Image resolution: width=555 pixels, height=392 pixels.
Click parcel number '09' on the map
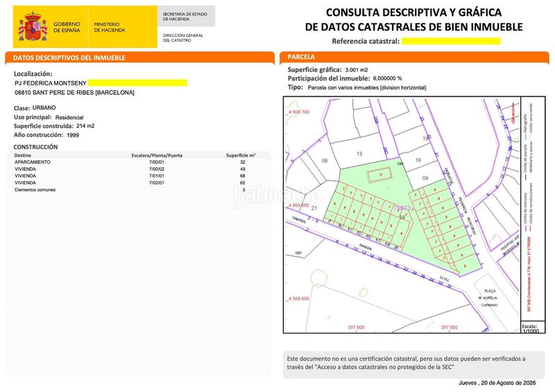click(425, 178)
